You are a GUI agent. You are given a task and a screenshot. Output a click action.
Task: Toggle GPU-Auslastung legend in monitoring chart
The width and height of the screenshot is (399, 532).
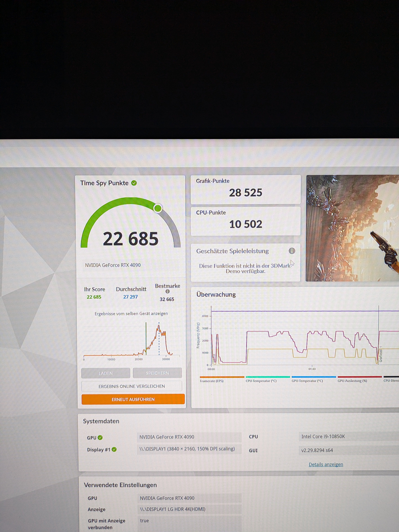click(x=352, y=381)
